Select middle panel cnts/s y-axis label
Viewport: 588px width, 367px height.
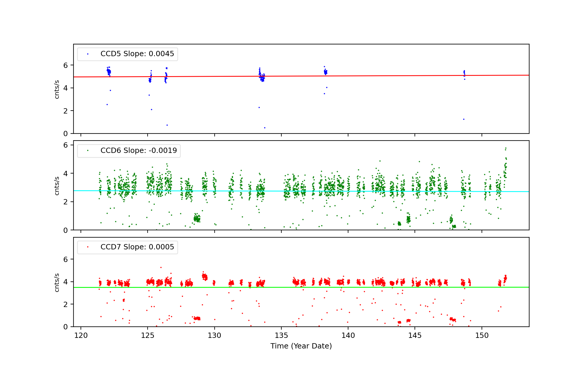pyautogui.click(x=57, y=186)
